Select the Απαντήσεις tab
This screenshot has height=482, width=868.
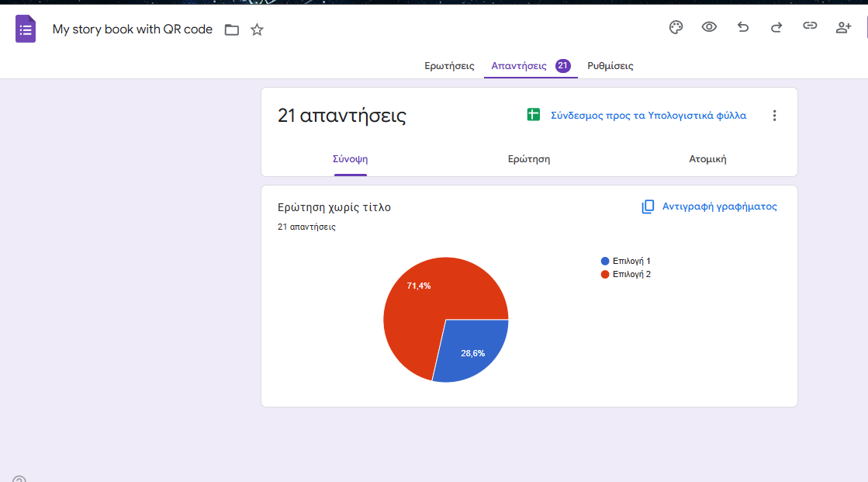coord(520,66)
